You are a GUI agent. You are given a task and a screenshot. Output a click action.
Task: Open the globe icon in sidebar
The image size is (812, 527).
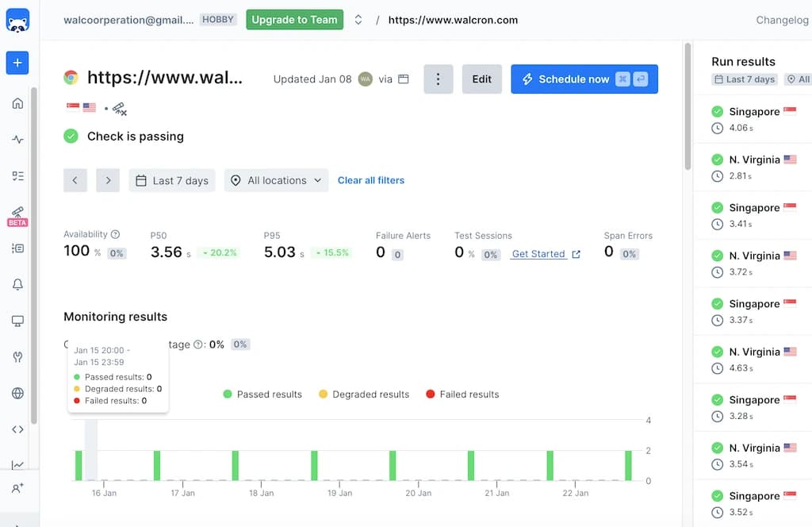coord(17,393)
